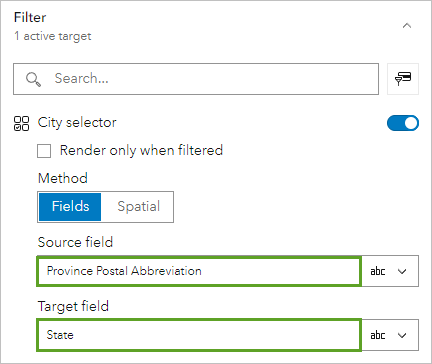Select the Fields method tab
Image resolution: width=432 pixels, height=364 pixels.
point(70,207)
